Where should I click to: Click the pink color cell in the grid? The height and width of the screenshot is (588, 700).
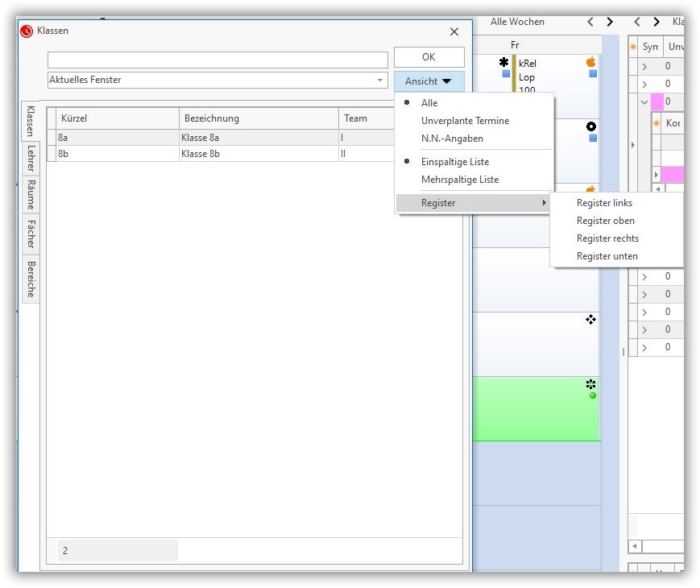point(657,101)
